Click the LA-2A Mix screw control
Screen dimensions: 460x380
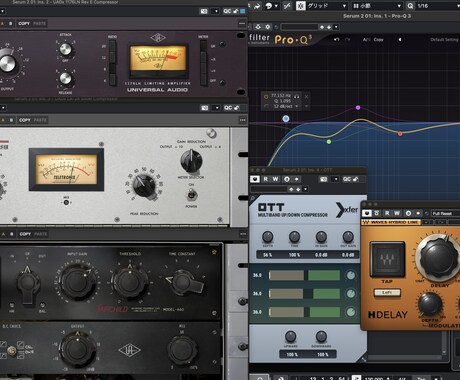pos(66,202)
